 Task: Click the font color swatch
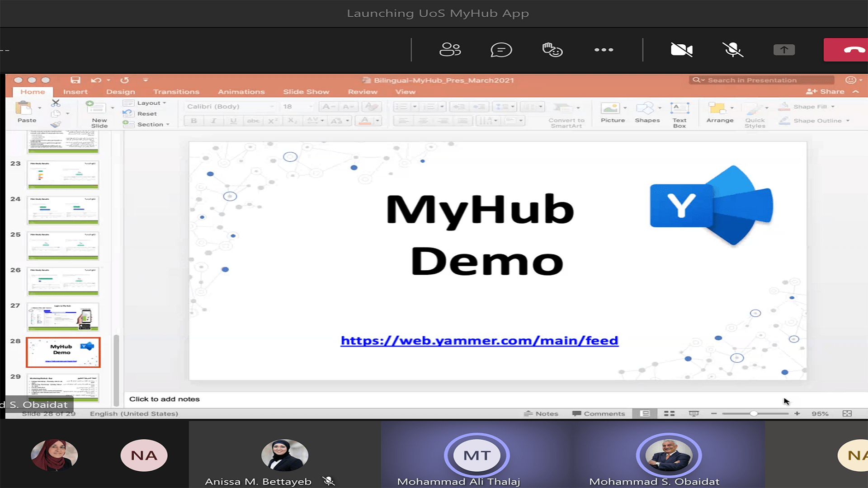pos(365,121)
